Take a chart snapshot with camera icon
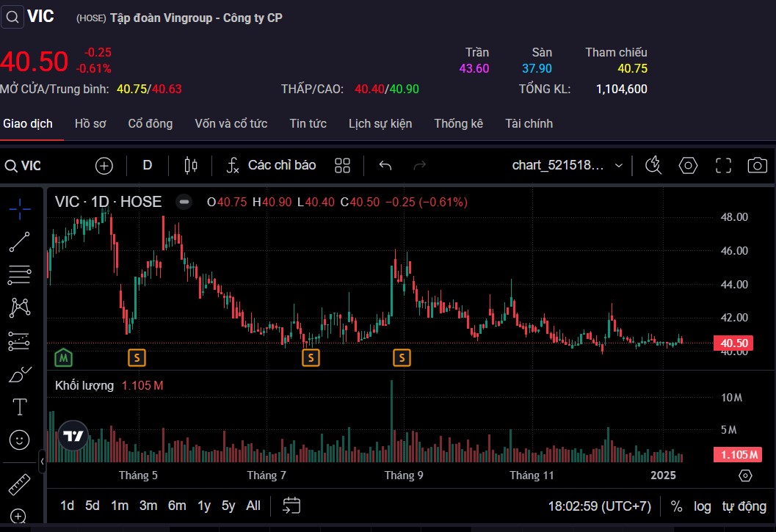 [x=757, y=165]
